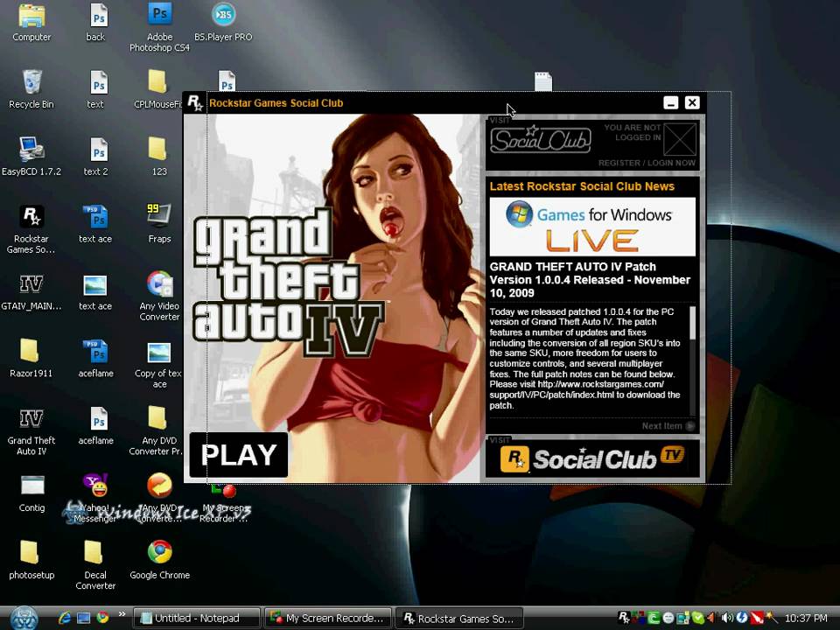The width and height of the screenshot is (840, 630).
Task: Click the REGISTER / LOGIN NOW link
Action: (x=647, y=163)
